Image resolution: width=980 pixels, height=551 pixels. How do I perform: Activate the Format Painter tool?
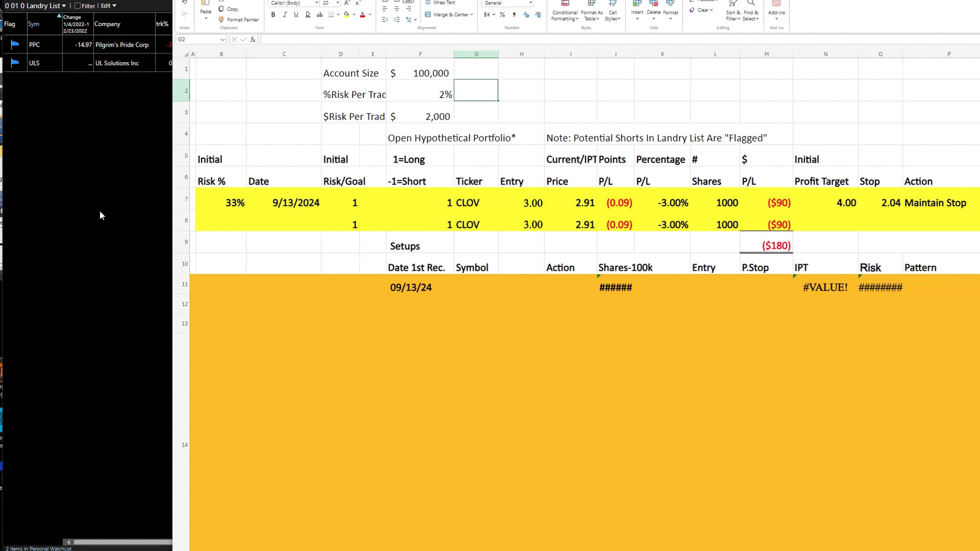pos(239,20)
